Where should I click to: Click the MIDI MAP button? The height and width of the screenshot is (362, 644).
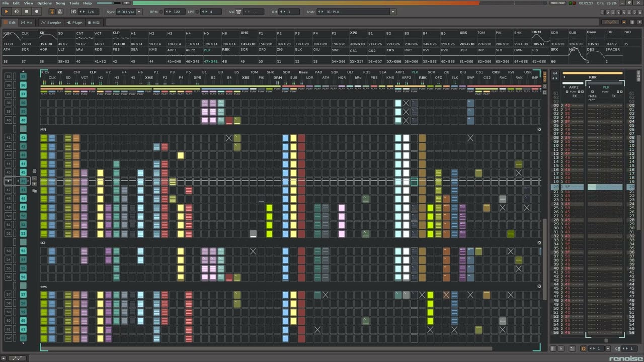[557, 3]
